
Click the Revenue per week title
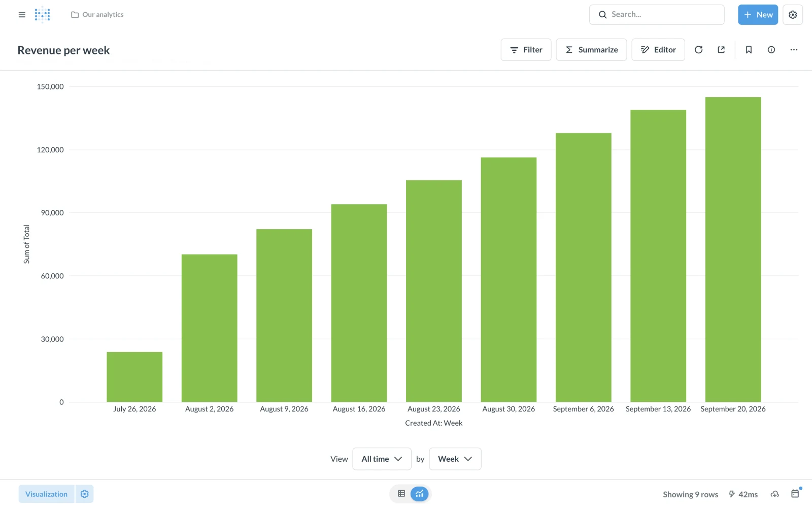click(63, 50)
